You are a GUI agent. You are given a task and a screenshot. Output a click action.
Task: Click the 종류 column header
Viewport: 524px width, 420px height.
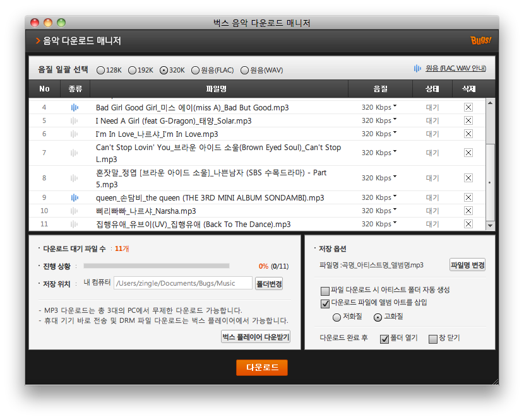pyautogui.click(x=75, y=89)
